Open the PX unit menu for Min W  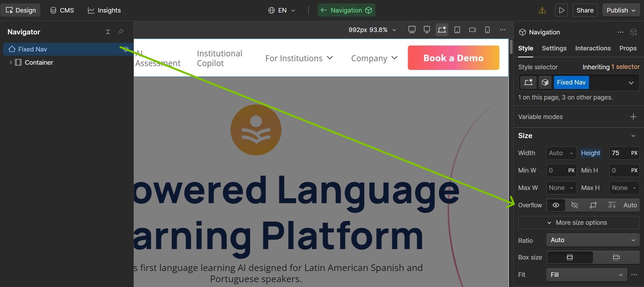(x=571, y=170)
